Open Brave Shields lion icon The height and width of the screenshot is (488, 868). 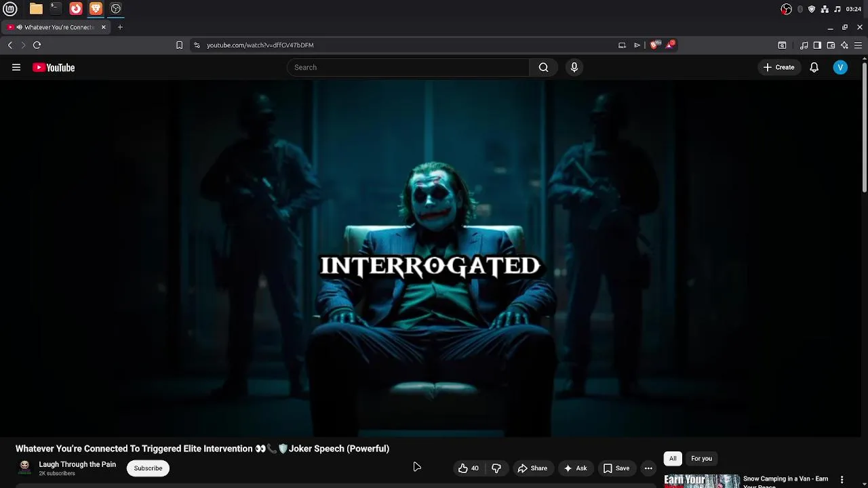tap(654, 45)
